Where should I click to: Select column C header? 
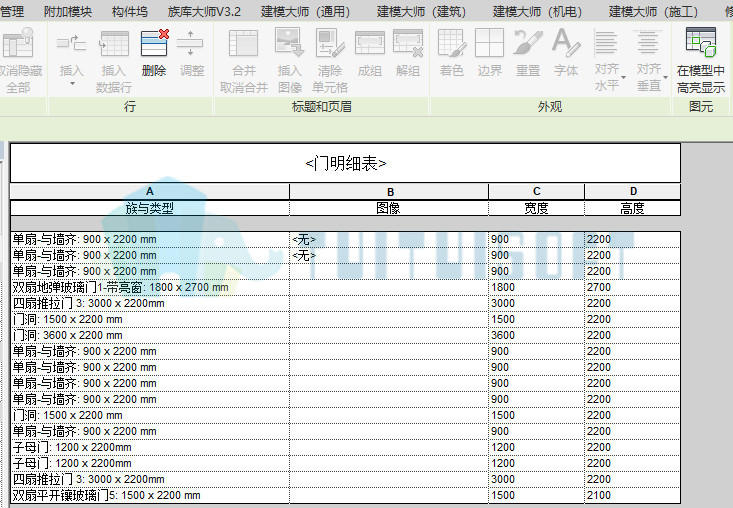click(537, 192)
